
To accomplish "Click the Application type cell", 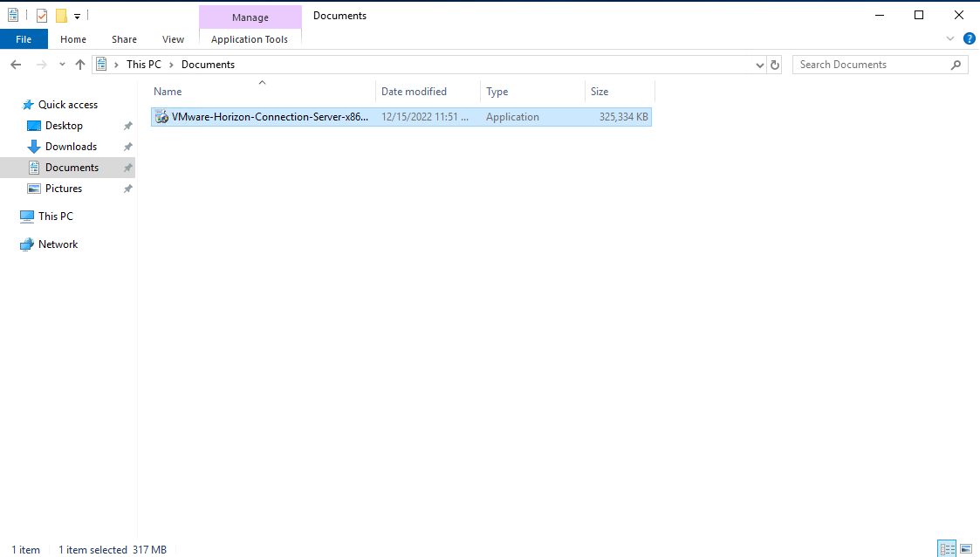I will click(512, 117).
